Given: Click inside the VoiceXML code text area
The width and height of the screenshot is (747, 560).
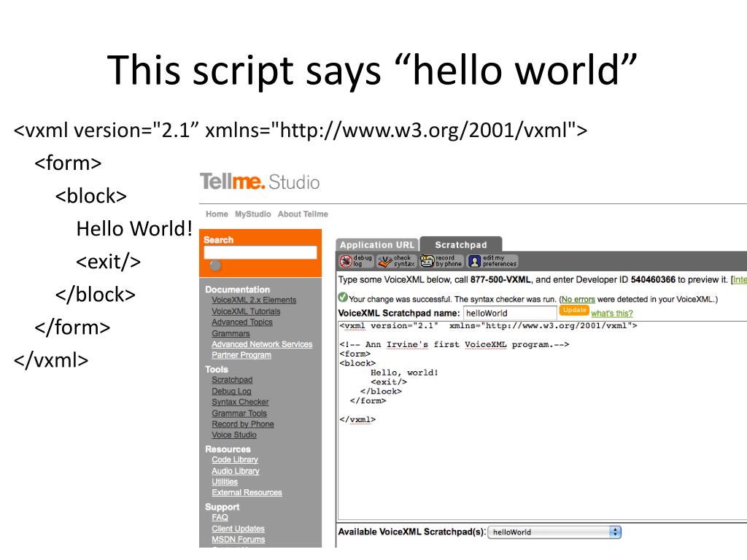Looking at the screenshot, I should (x=542, y=421).
